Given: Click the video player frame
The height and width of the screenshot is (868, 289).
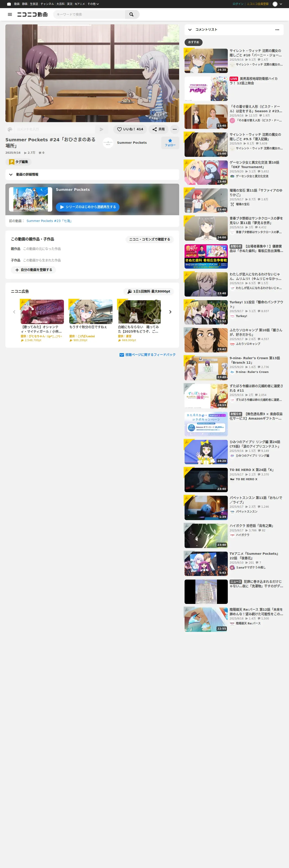Looking at the screenshot, I should coord(92,73).
